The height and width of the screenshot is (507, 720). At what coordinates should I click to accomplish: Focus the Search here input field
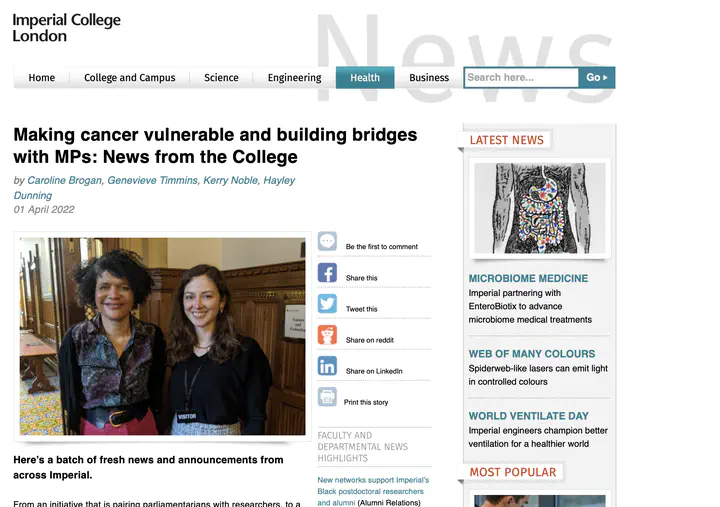point(521,78)
